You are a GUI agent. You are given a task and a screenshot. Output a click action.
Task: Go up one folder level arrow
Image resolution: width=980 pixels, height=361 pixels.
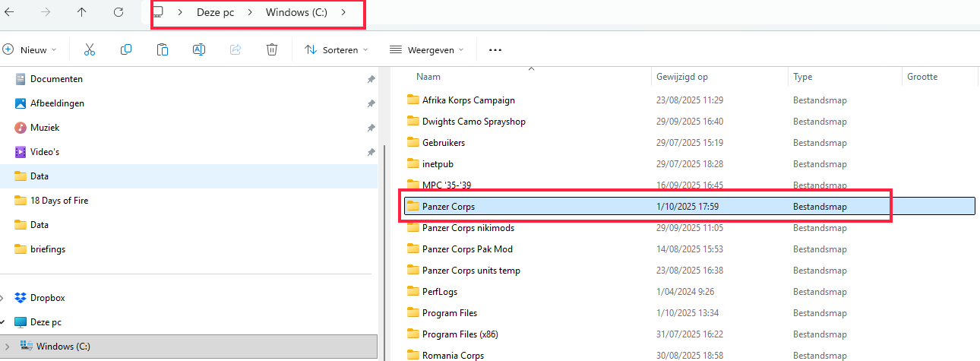tap(82, 12)
